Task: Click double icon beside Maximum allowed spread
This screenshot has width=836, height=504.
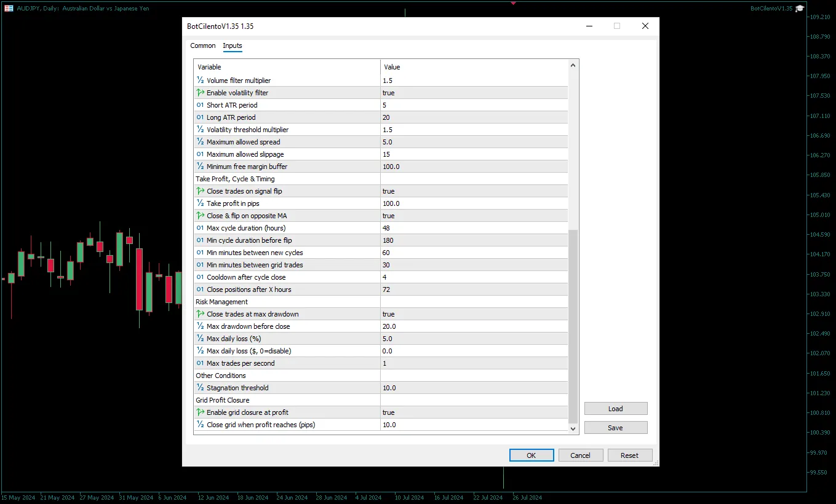Action: [200, 142]
